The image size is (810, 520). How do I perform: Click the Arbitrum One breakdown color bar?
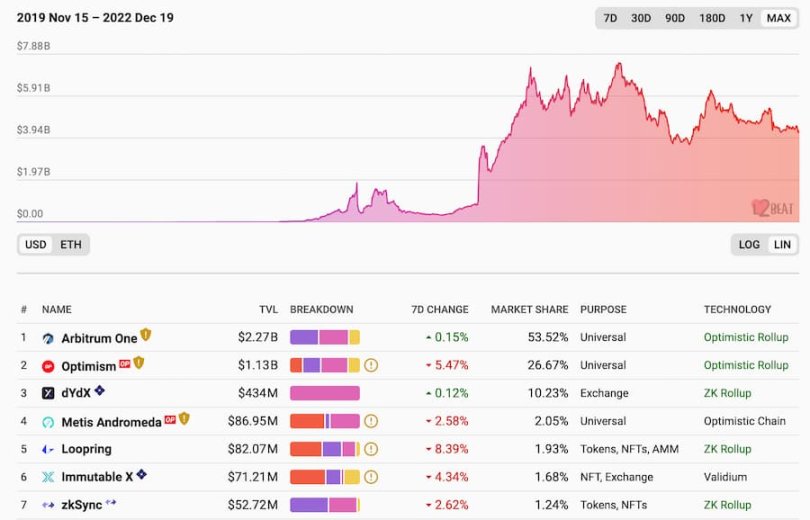tap(325, 338)
